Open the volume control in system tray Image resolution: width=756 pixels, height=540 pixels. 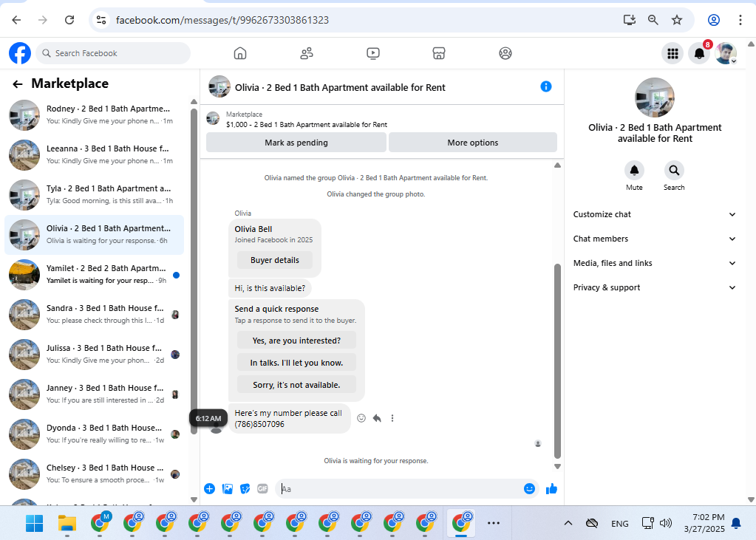pyautogui.click(x=666, y=523)
